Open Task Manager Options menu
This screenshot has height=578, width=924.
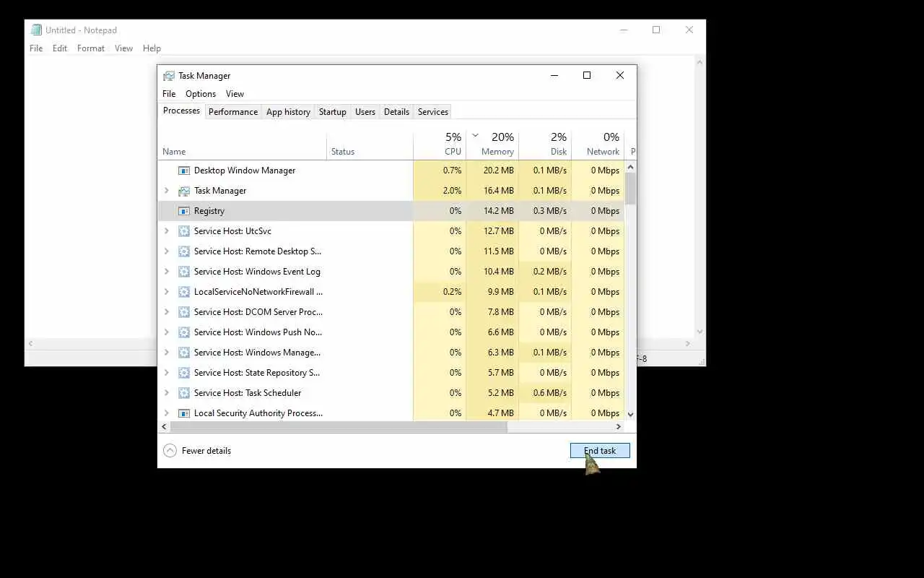point(201,94)
